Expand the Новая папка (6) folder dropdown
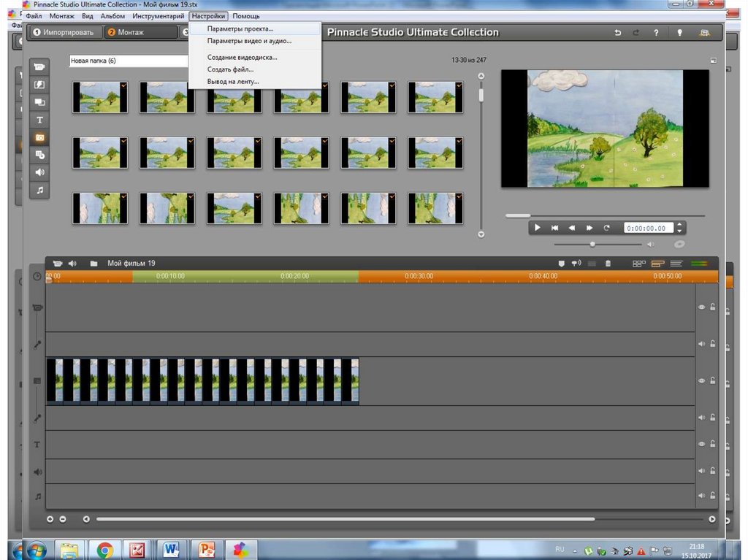 coord(129,61)
